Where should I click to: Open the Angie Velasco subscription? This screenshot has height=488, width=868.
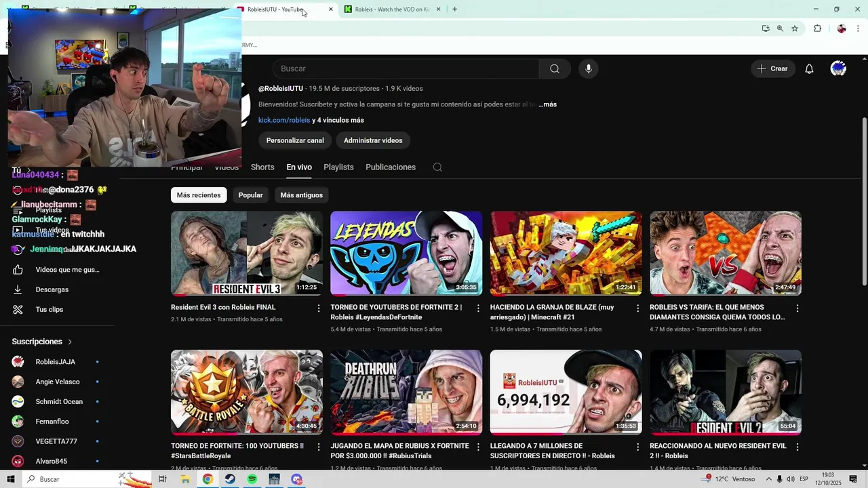[58, 382]
